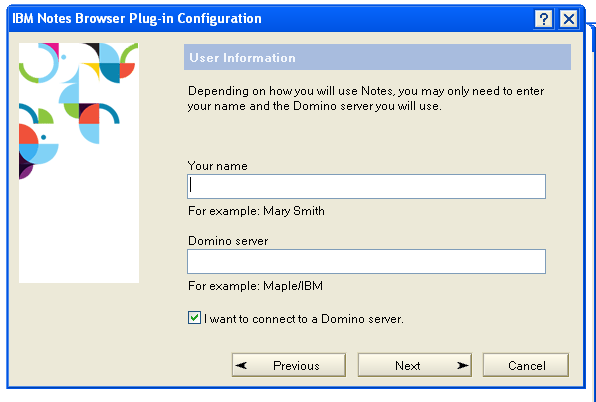Go back with the Previous button
596x402 pixels.
[289, 365]
